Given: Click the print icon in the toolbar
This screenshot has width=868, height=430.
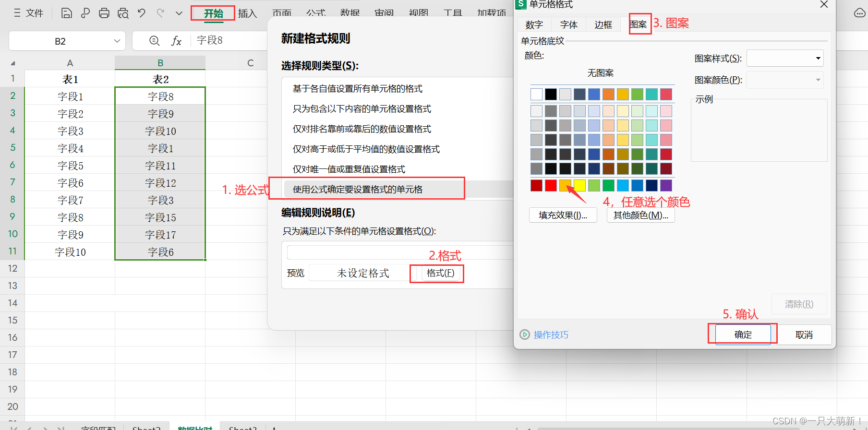Looking at the screenshot, I should pos(104,13).
